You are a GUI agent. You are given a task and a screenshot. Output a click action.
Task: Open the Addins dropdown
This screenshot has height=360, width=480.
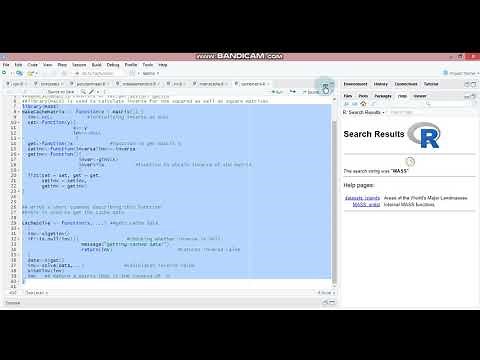coord(151,73)
